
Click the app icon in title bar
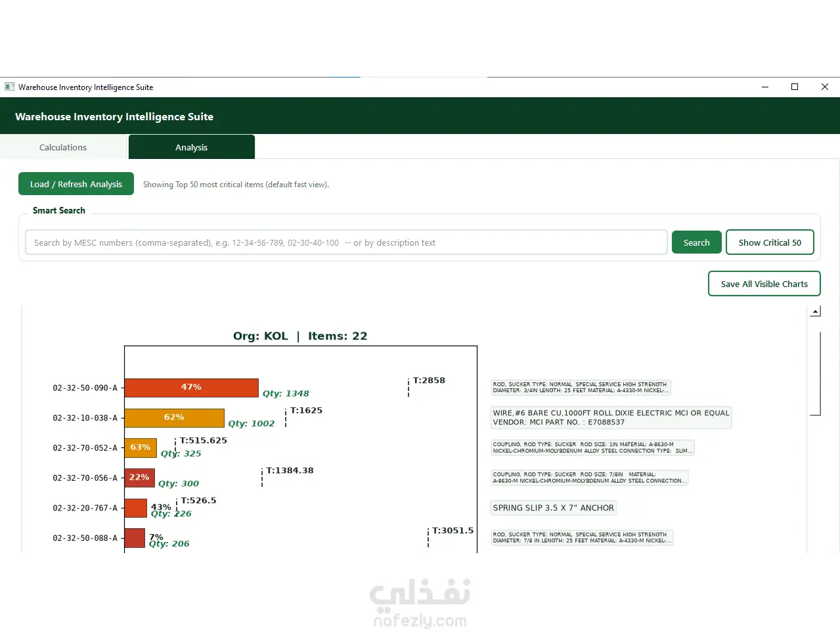[x=9, y=87]
